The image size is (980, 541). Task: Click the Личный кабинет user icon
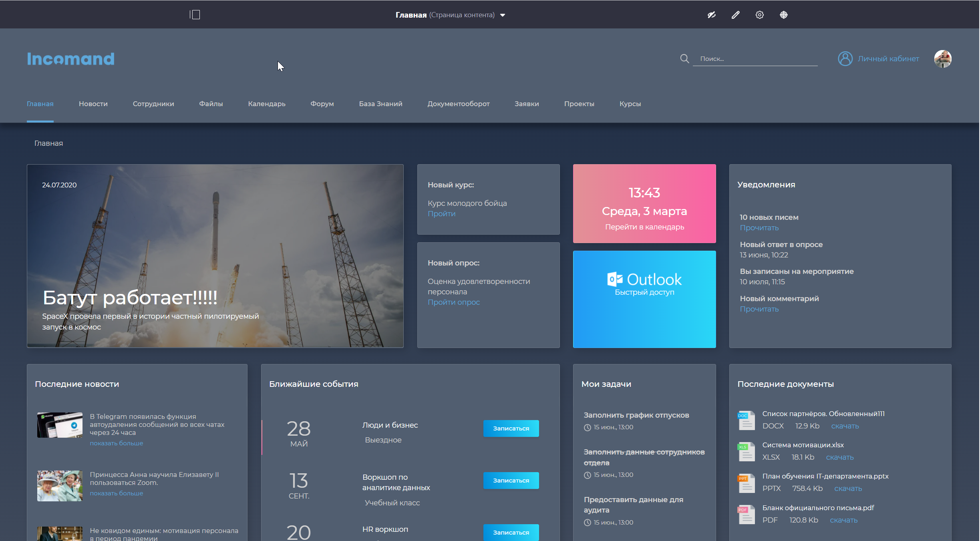coord(845,58)
